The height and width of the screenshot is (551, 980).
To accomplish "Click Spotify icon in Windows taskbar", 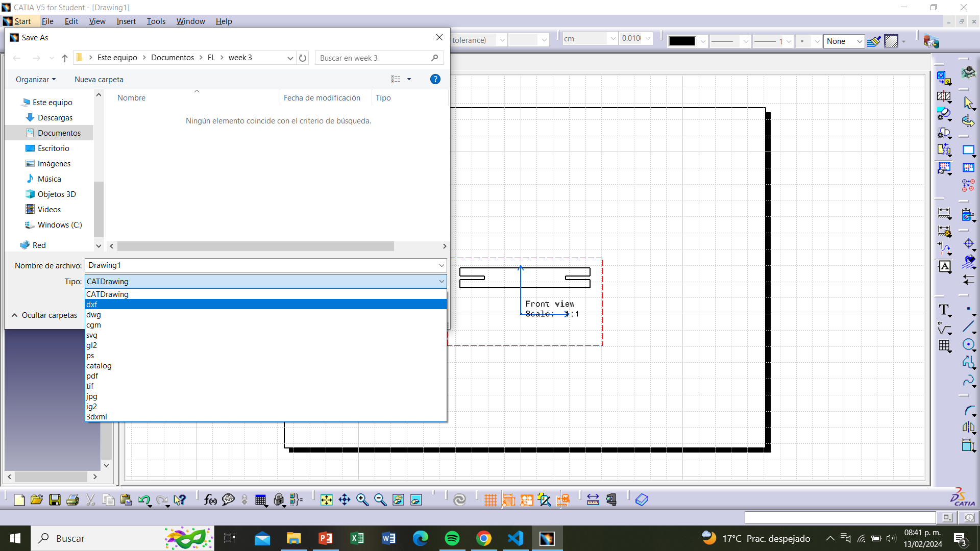I will pyautogui.click(x=452, y=538).
